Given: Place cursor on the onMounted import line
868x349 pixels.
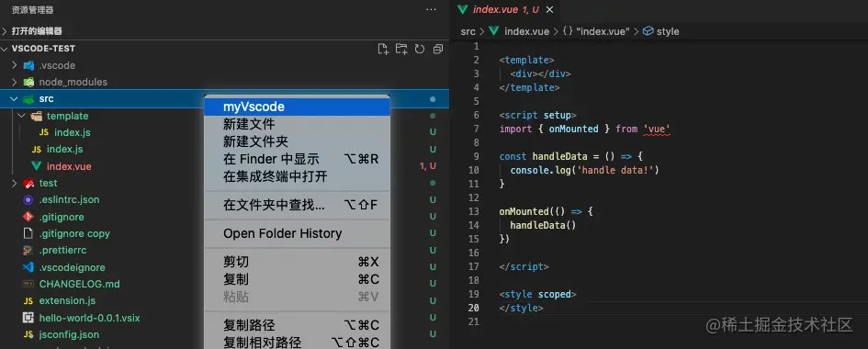Looking at the screenshot, I should click(584, 129).
